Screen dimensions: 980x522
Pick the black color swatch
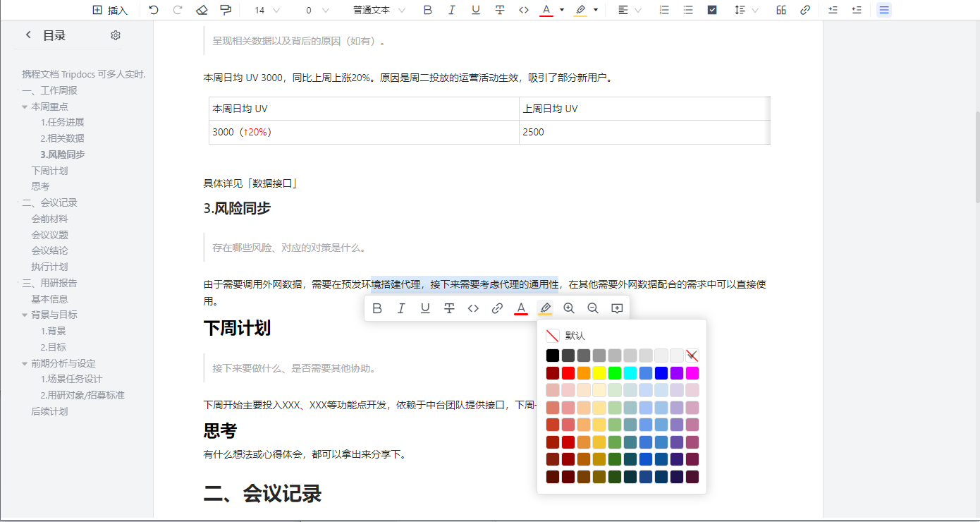(x=553, y=356)
